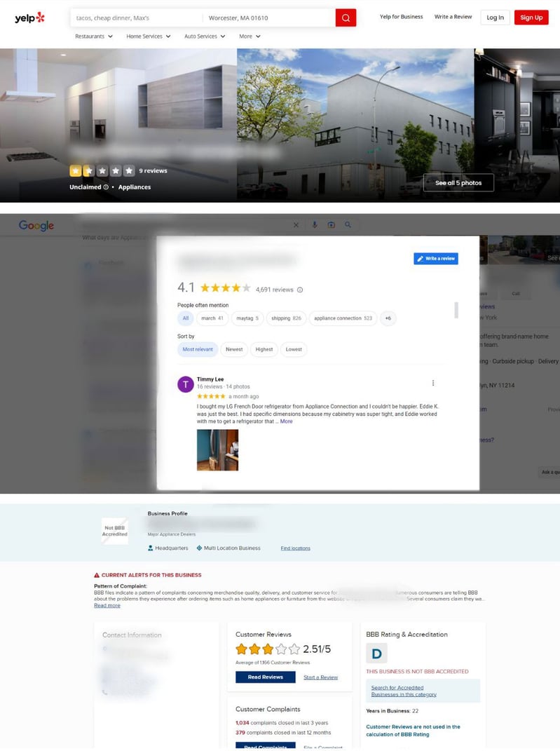Expand Timmy Lee's review with More

(x=286, y=421)
